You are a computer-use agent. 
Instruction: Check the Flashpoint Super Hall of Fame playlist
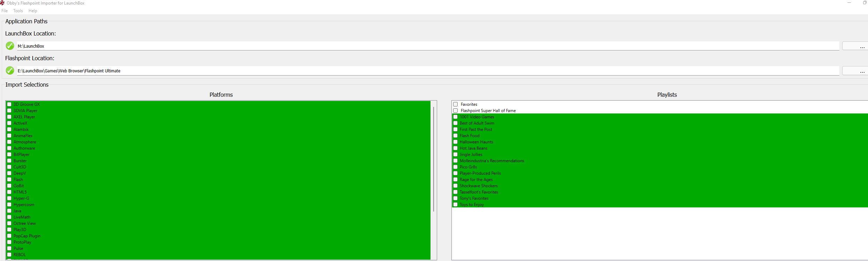pyautogui.click(x=455, y=110)
